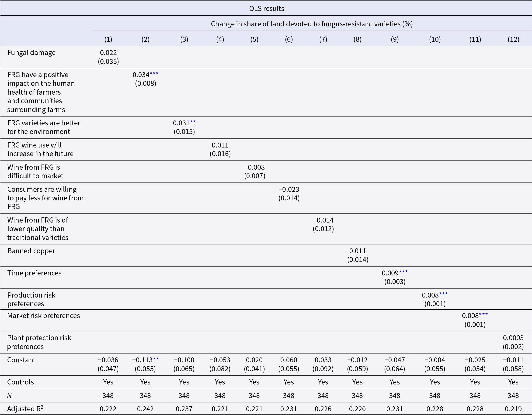Click the N value 348 in column (9)
The width and height of the screenshot is (532, 415).
(394, 395)
